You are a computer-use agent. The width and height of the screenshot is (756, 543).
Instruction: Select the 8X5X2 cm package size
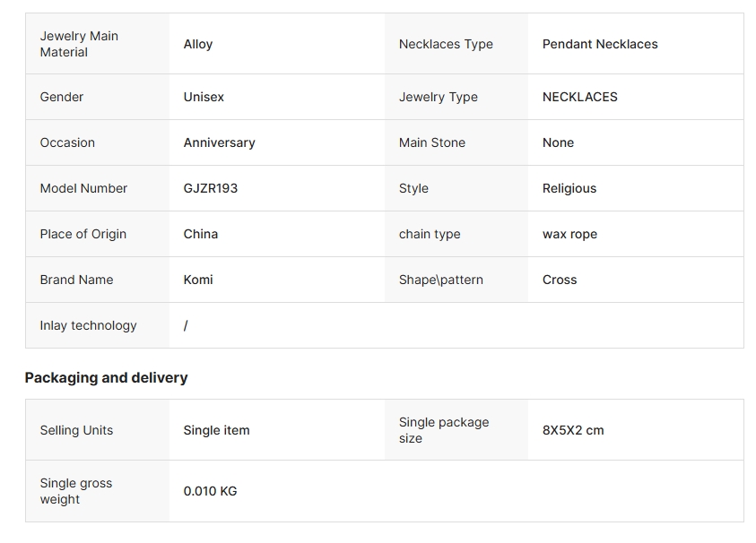[573, 430]
